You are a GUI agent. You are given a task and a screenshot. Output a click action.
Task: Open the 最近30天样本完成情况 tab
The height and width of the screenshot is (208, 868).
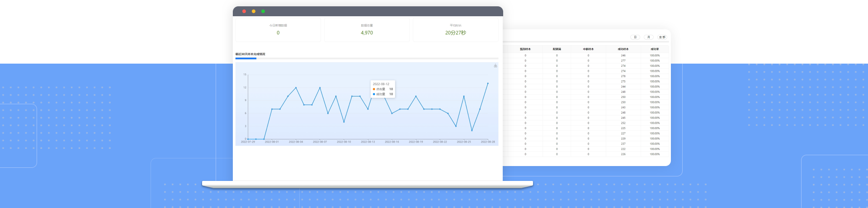click(x=250, y=54)
